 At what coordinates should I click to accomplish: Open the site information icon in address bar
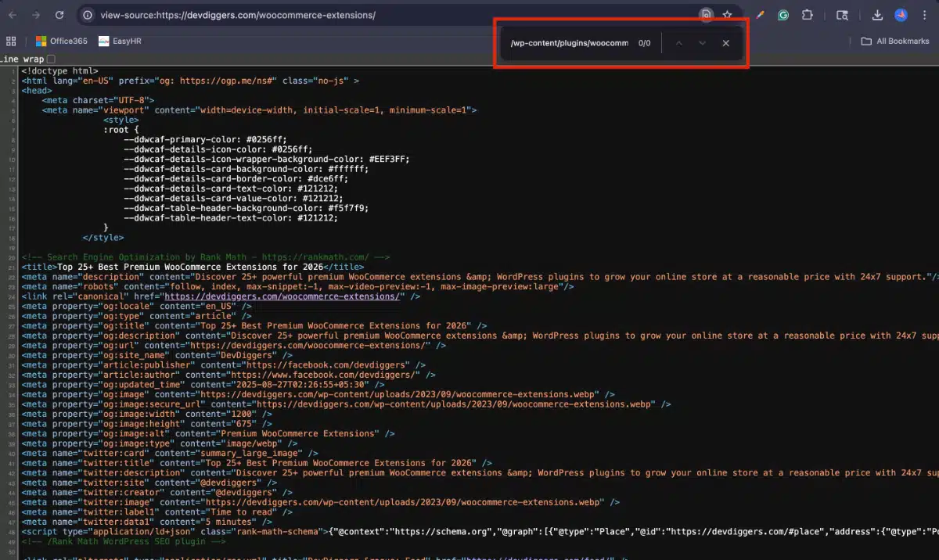(x=88, y=15)
